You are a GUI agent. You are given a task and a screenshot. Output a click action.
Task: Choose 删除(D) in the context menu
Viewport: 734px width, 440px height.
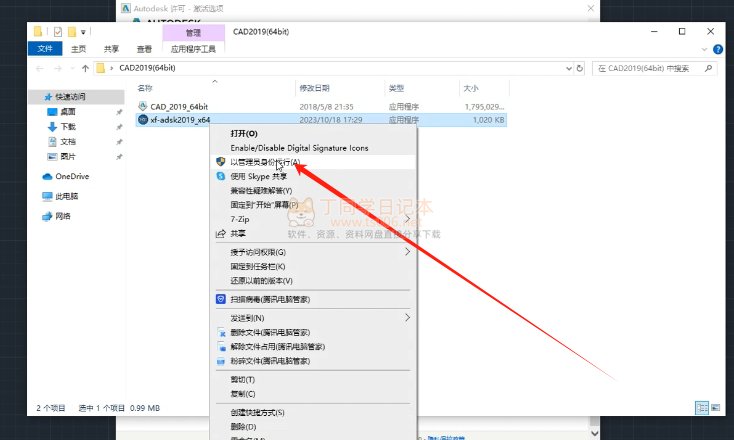coord(314,427)
